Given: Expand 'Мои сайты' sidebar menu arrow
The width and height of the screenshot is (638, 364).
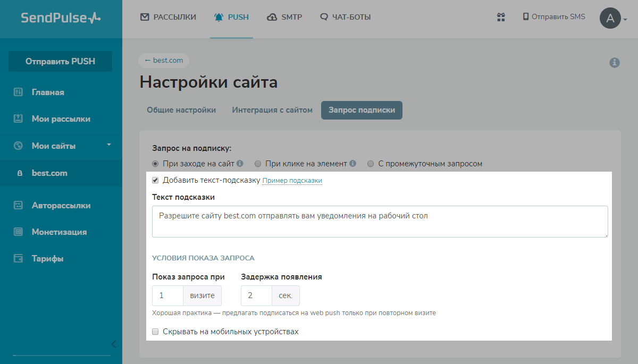Looking at the screenshot, I should [x=108, y=145].
